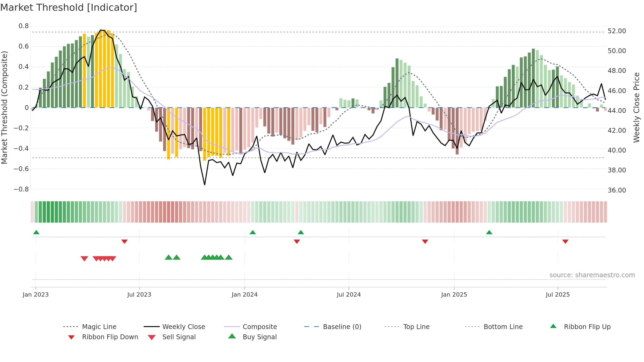
Task: Toggle the Bottom Line legend entry
Action: click(x=494, y=327)
